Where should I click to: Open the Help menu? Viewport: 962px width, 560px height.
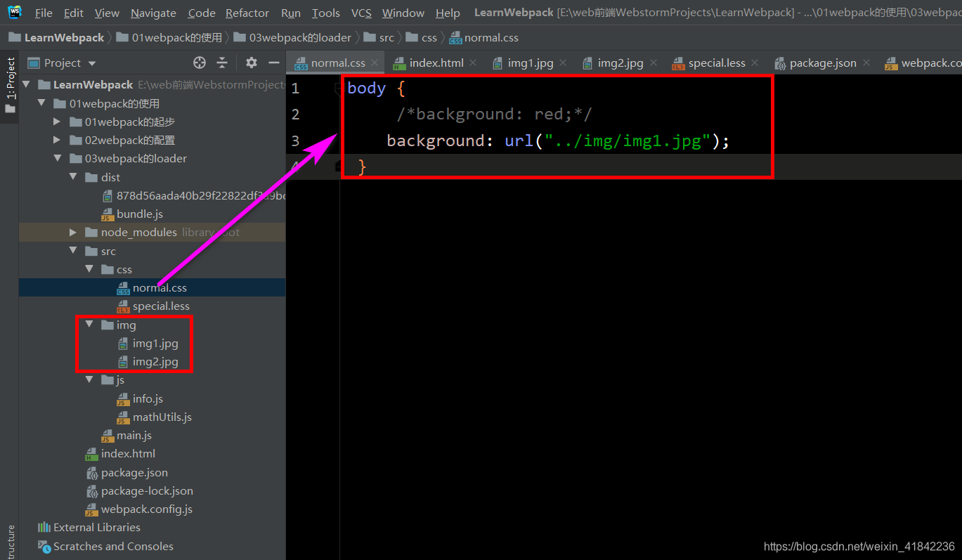tap(448, 13)
